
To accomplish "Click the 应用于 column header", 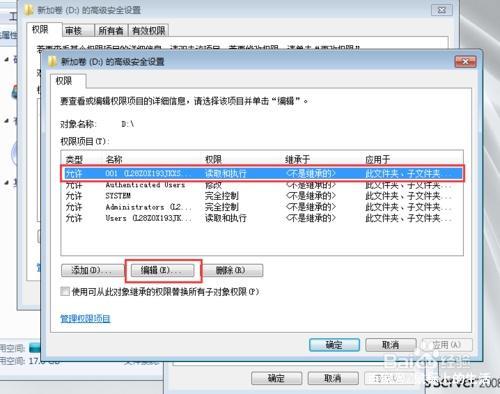I will (378, 160).
